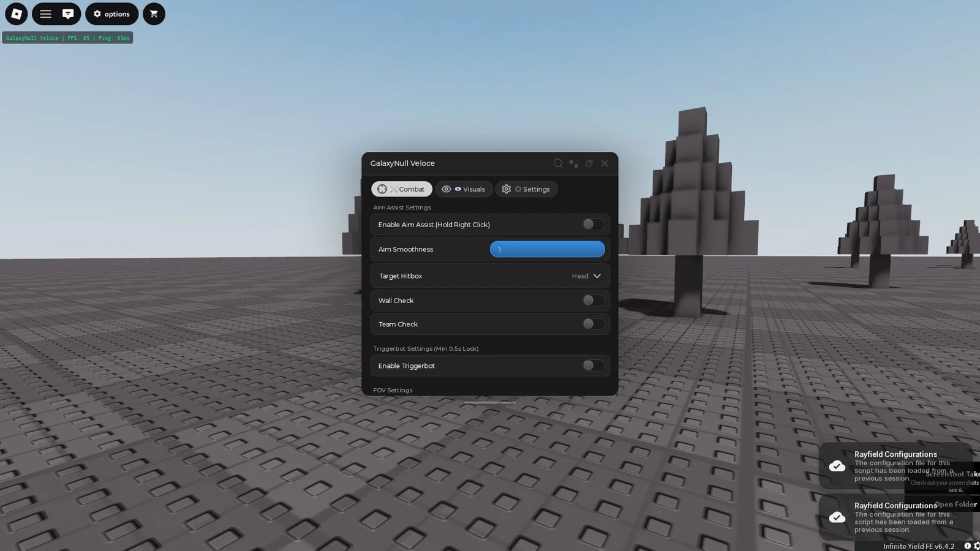
Task: Click the 'Team Check' label text
Action: [x=398, y=324]
